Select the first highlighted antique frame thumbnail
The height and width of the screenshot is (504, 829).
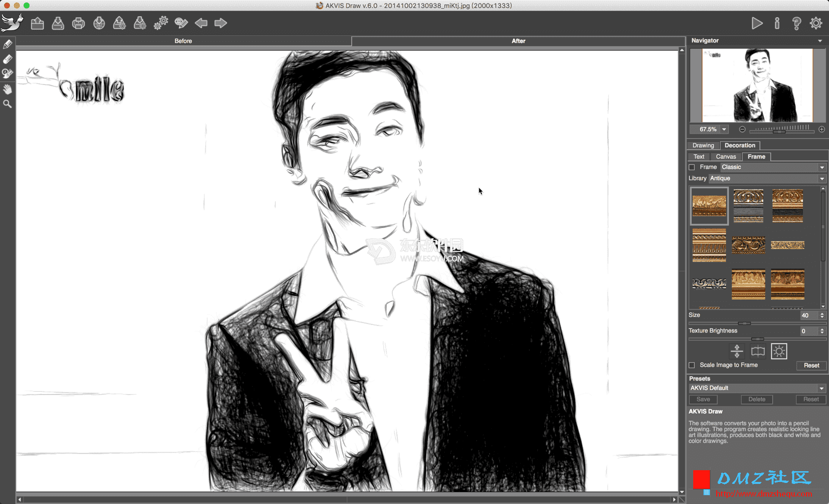[x=709, y=206]
